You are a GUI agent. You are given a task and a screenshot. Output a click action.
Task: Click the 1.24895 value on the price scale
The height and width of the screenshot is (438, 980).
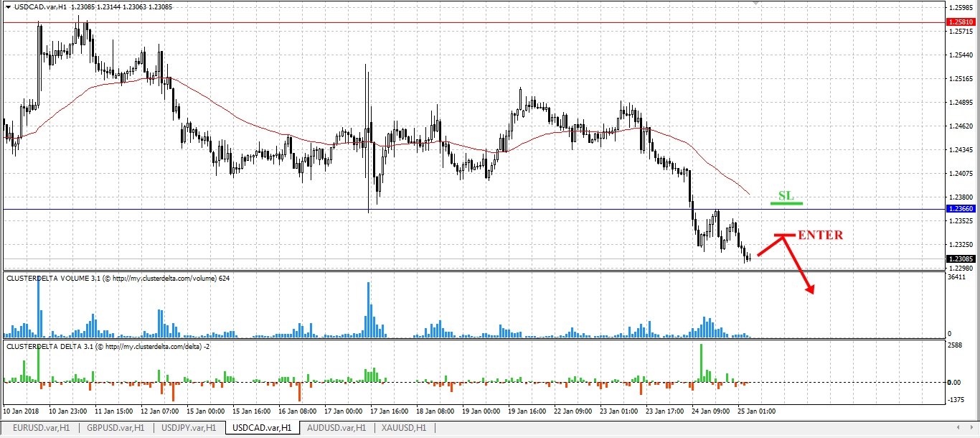tap(961, 103)
